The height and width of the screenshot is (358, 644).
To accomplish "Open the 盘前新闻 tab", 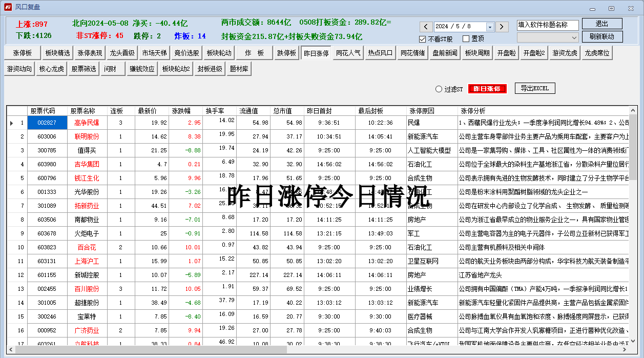I will coord(445,53).
